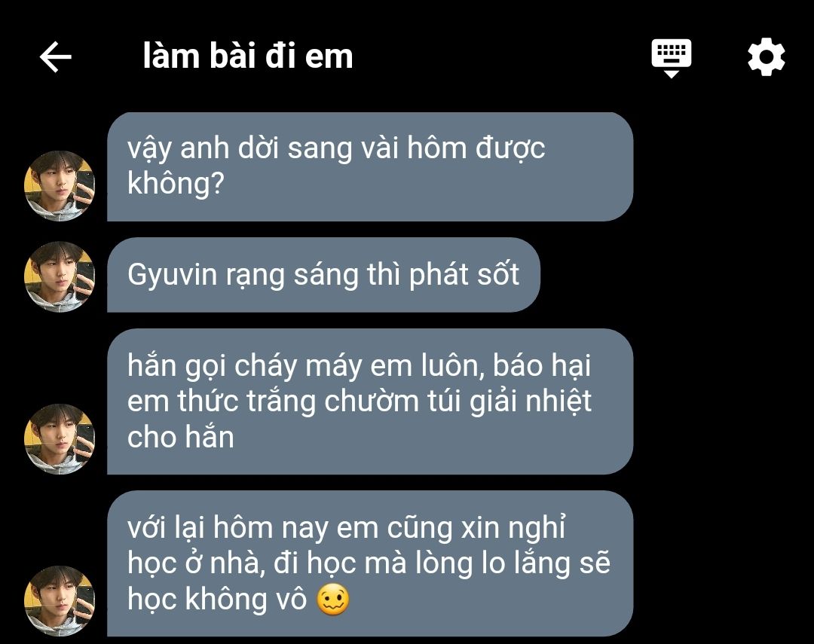
Task: Select the chat title "làm bài đi em"
Action: coord(248,56)
